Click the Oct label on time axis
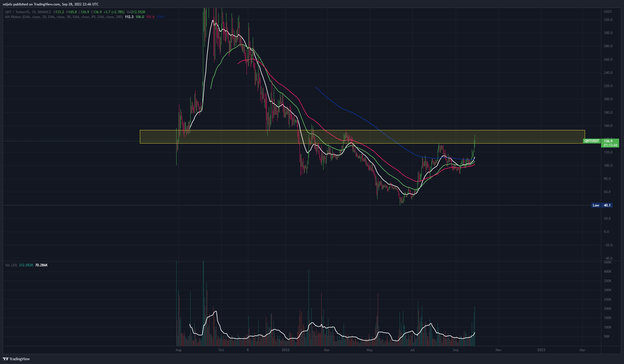The width and height of the screenshot is (624, 364). [221, 350]
